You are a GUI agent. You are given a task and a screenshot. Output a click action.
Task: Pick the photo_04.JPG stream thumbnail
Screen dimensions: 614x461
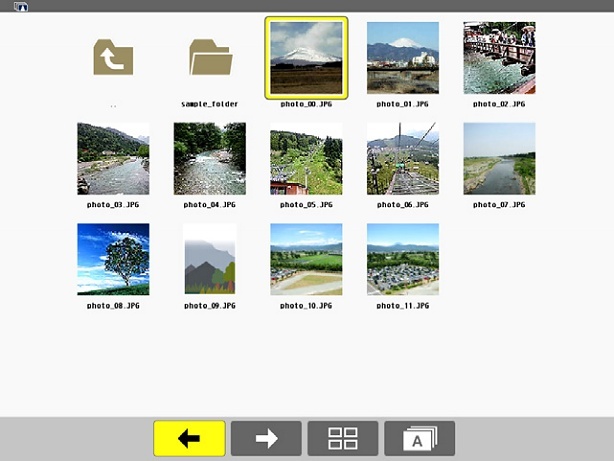click(210, 159)
